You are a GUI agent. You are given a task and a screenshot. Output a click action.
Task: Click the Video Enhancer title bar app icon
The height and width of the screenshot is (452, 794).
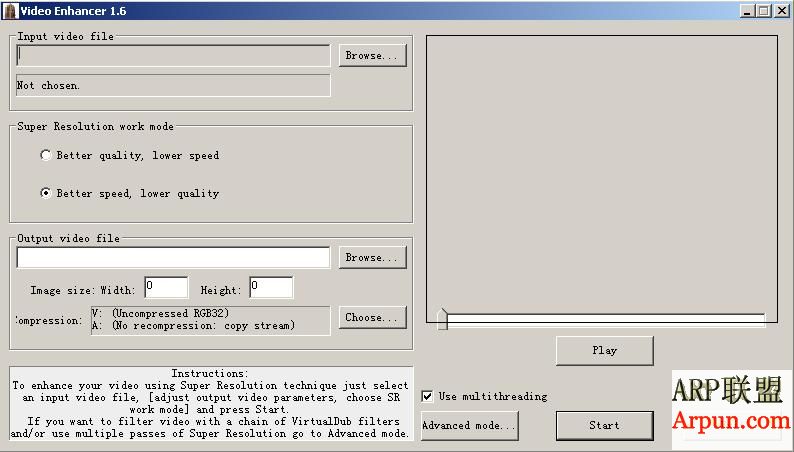10,11
